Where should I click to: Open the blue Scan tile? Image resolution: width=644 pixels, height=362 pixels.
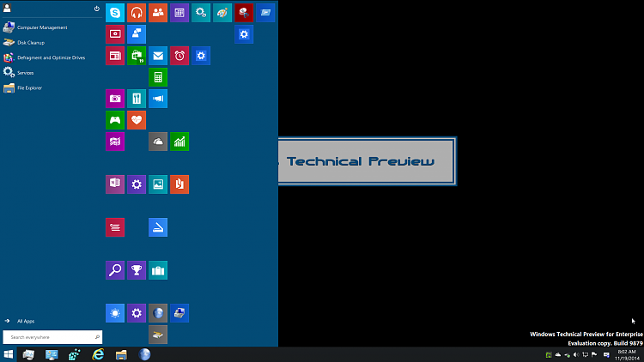158,227
